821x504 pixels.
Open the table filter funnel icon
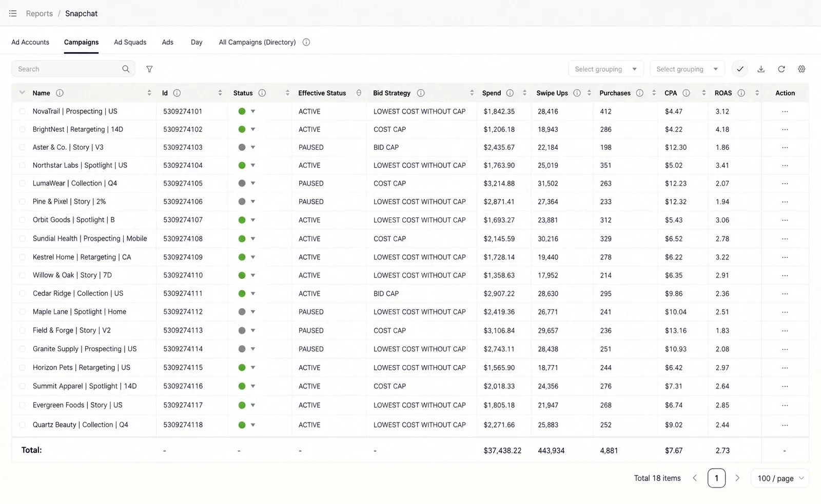tap(149, 69)
